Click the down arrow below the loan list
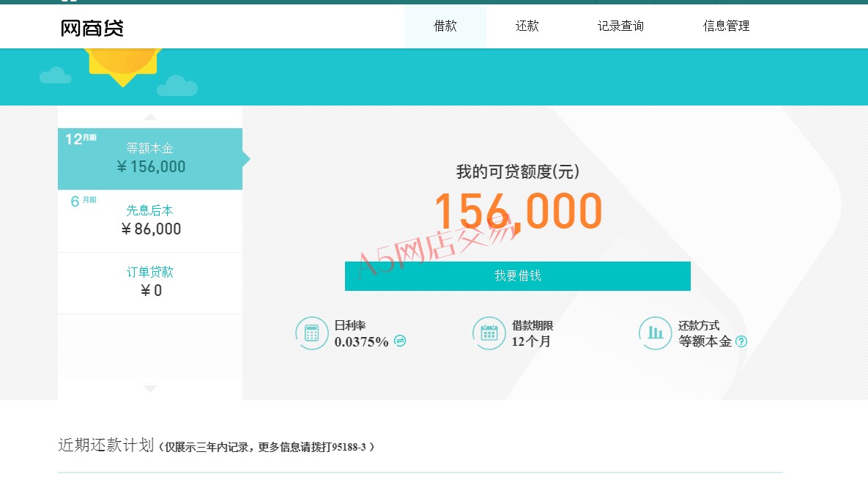Screen dimensions: 868x496 [x=150, y=388]
